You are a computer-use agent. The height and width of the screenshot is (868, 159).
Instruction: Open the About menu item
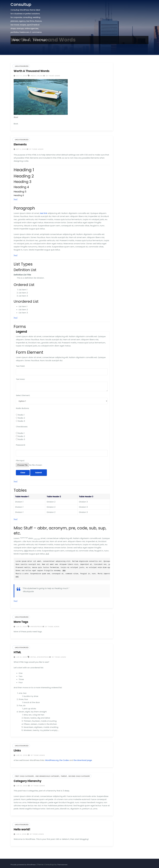[x=26, y=40]
